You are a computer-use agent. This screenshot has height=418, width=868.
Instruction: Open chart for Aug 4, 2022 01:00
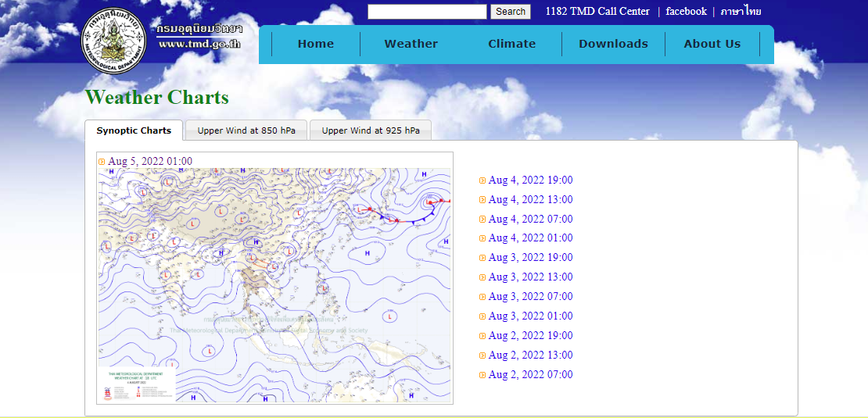[x=530, y=238]
